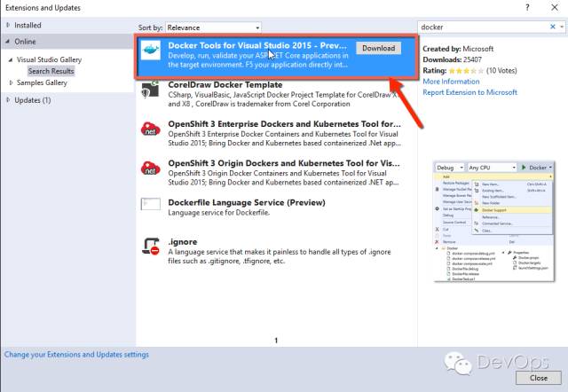Image resolution: width=568 pixels, height=392 pixels.
Task: Open the help question mark button
Action: coord(527,7)
